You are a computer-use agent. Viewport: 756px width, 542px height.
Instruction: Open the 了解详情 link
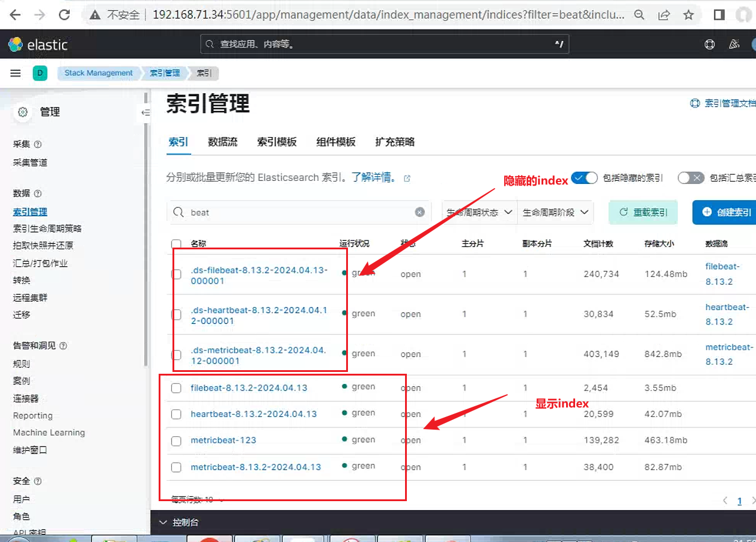click(x=374, y=178)
